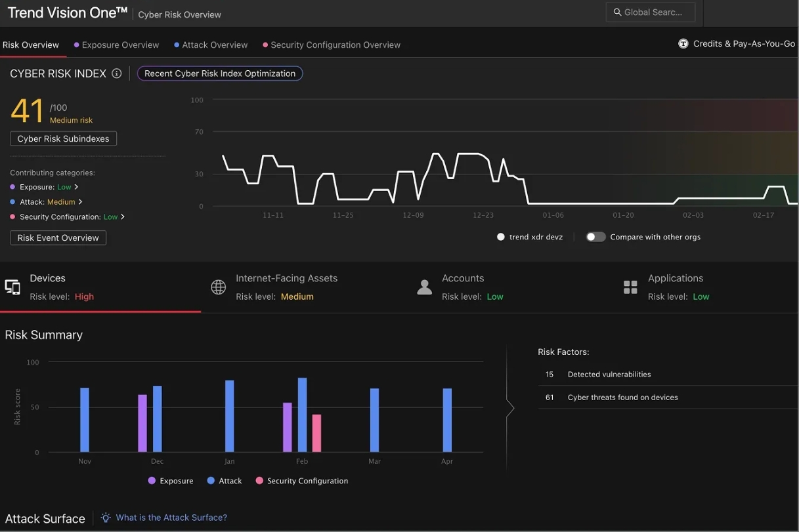This screenshot has width=799, height=532.
Task: Expand the Exposure: Low chevron
Action: pyautogui.click(x=76, y=187)
